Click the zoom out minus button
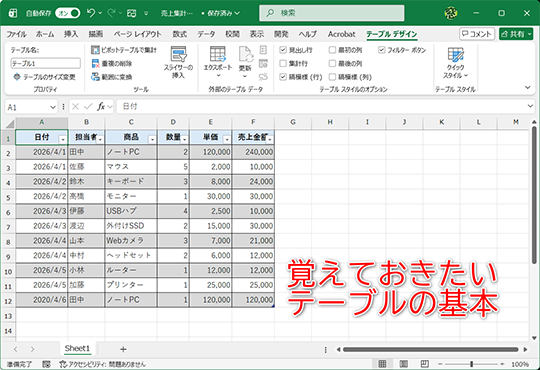The height and width of the screenshot is (370, 540). (x=440, y=364)
